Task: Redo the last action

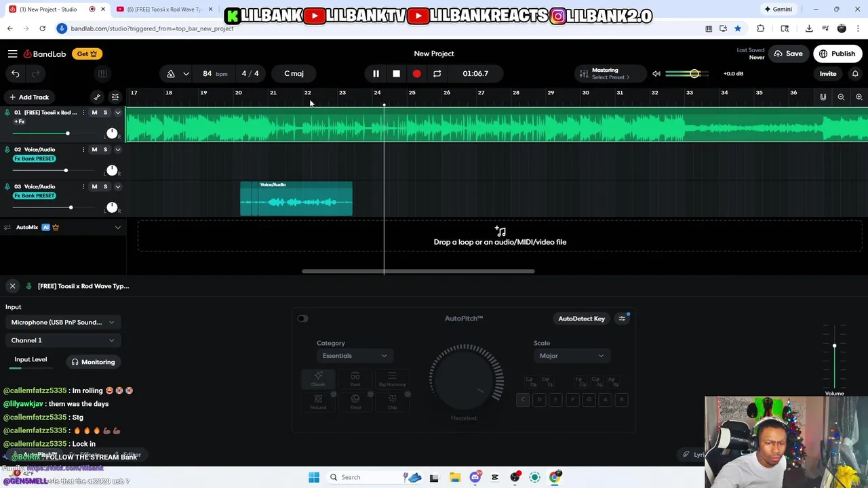Action: point(36,73)
